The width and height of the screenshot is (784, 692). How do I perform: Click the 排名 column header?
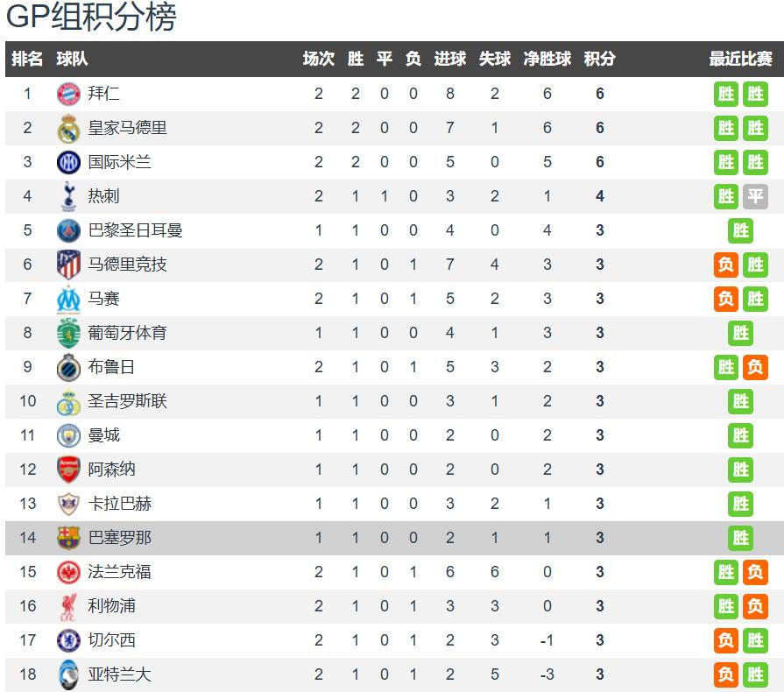point(27,59)
